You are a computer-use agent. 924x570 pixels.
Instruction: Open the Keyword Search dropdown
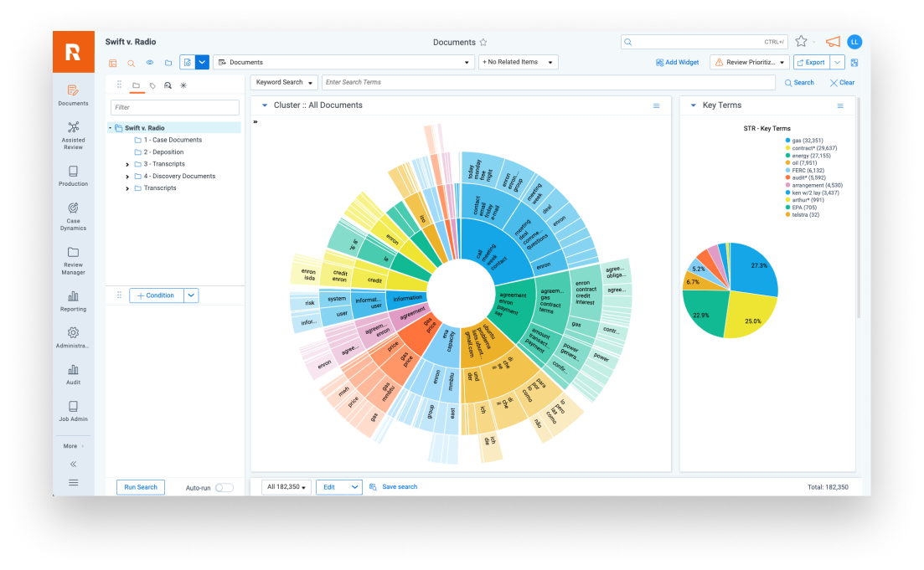tap(285, 83)
